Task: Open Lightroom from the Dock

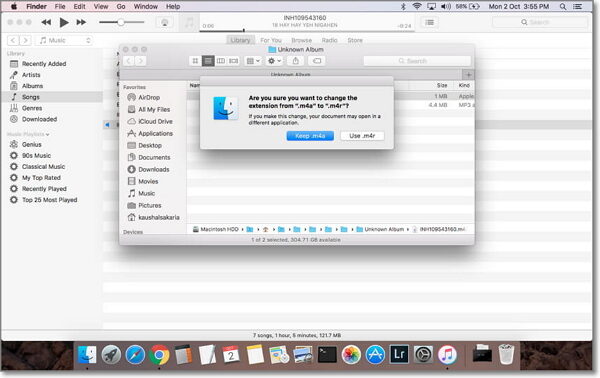Action: click(x=399, y=355)
